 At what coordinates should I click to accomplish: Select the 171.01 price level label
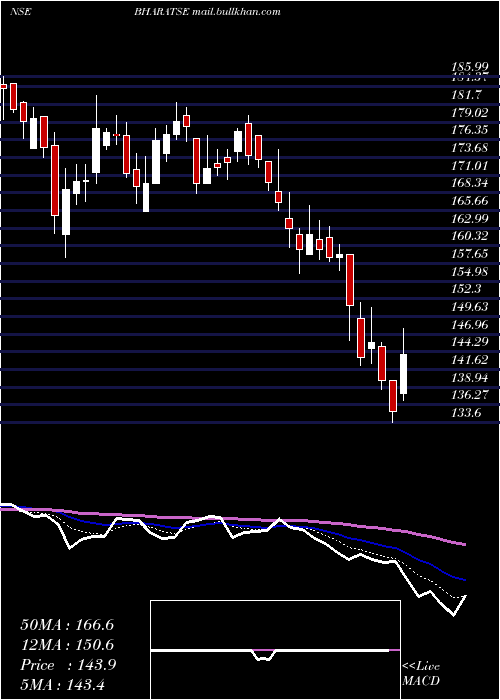point(470,166)
